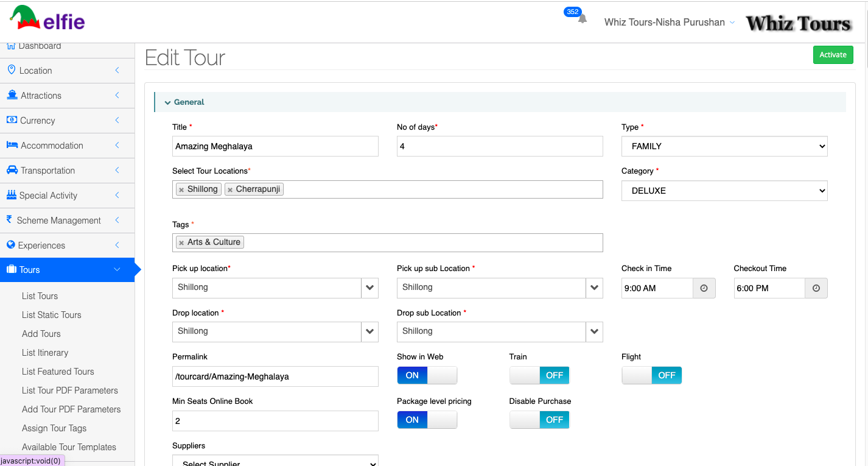Remove the Arts & Culture tag
Viewport: 868px width, 466px height.
(181, 242)
